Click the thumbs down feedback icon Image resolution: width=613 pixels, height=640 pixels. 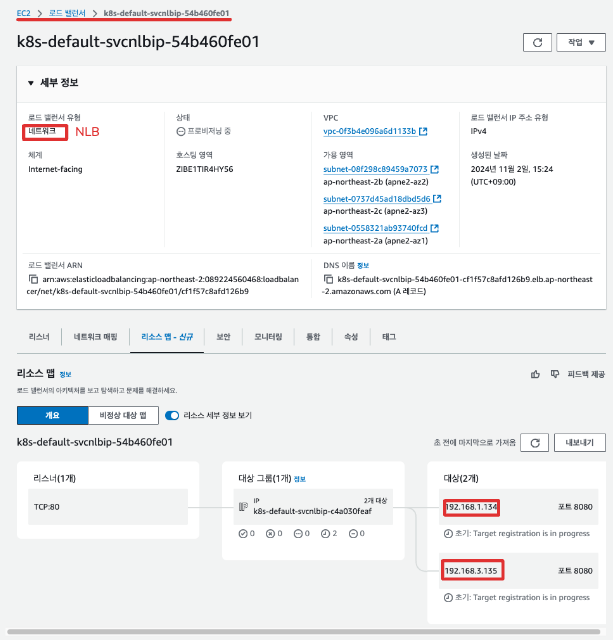[555, 374]
